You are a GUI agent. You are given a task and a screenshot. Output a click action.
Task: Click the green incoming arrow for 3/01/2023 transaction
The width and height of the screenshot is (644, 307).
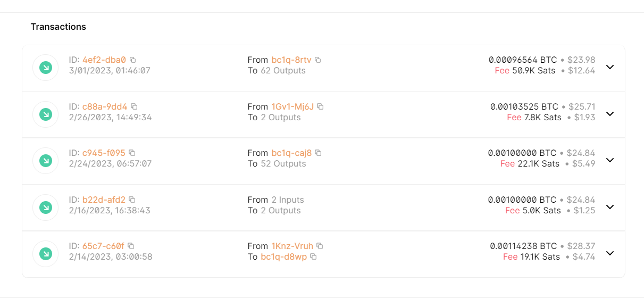click(x=46, y=68)
